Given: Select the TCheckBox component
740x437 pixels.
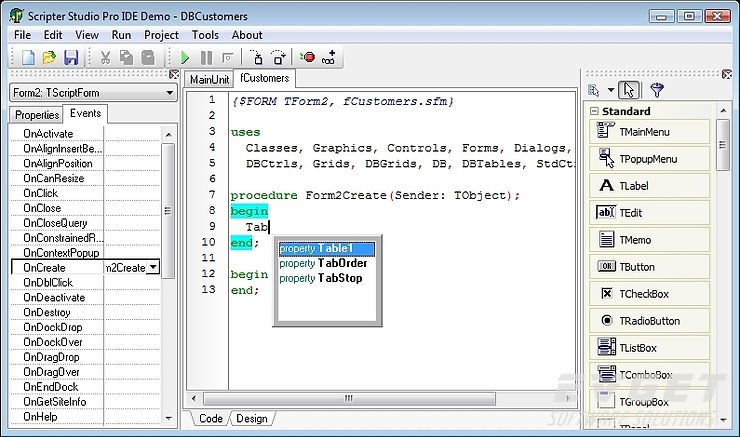Looking at the screenshot, I should point(649,294).
